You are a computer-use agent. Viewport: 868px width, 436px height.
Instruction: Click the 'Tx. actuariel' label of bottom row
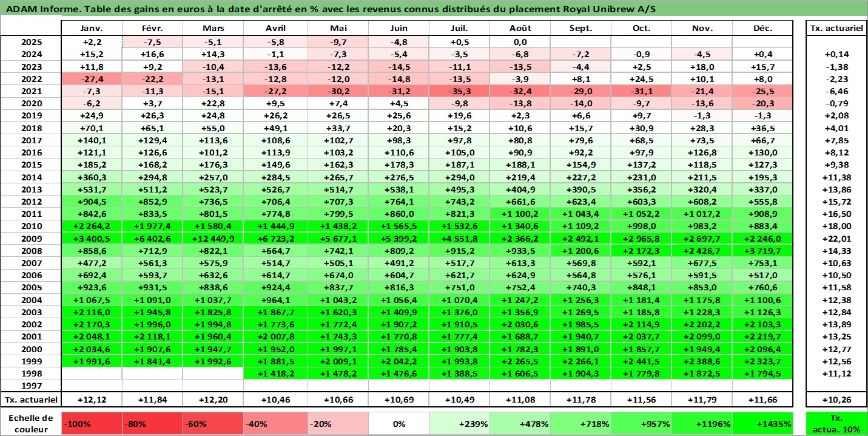pyautogui.click(x=32, y=400)
